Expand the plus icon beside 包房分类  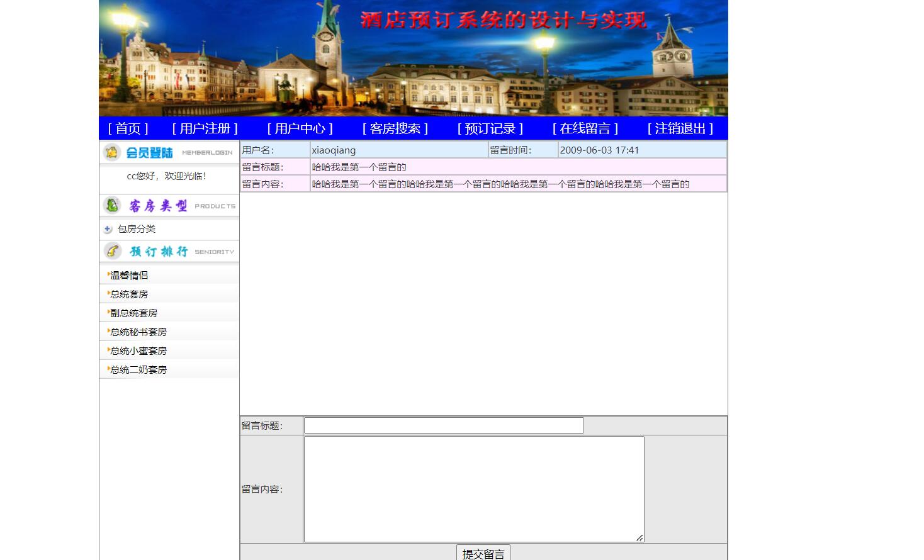point(108,229)
